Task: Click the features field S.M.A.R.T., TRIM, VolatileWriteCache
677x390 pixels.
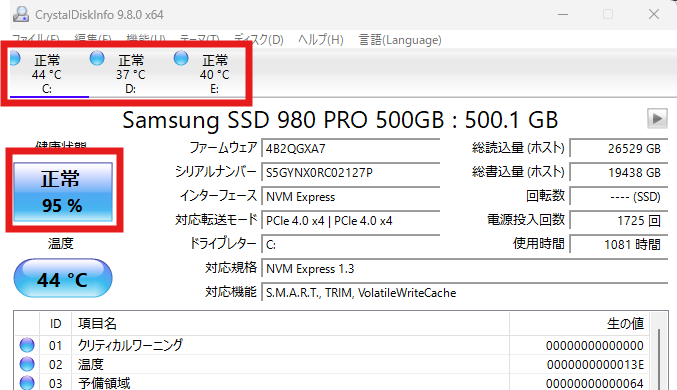Action: [x=465, y=293]
